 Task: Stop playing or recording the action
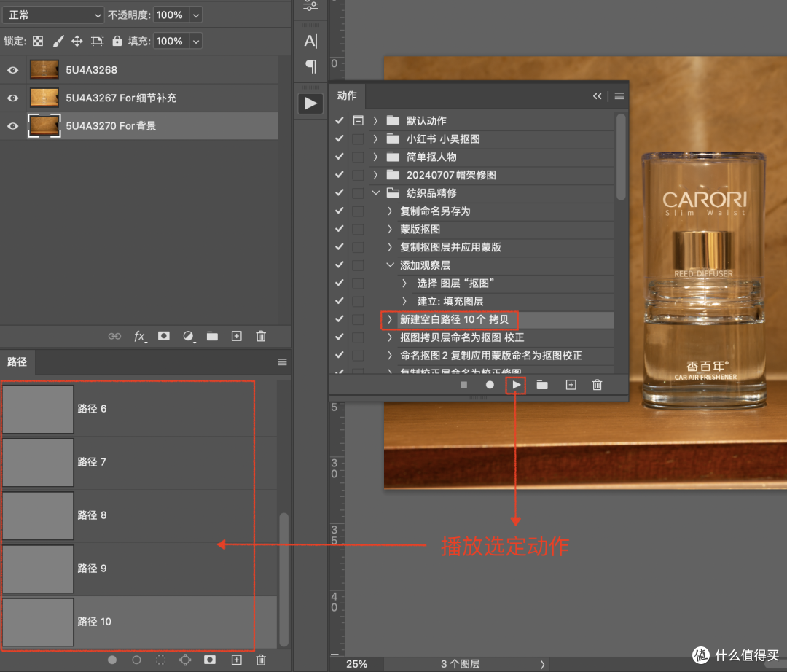(463, 385)
